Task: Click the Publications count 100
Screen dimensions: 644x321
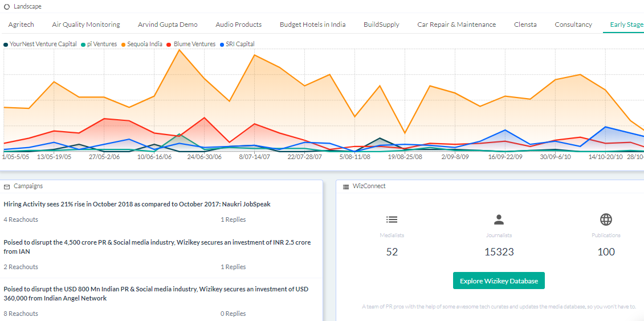Action: point(606,251)
